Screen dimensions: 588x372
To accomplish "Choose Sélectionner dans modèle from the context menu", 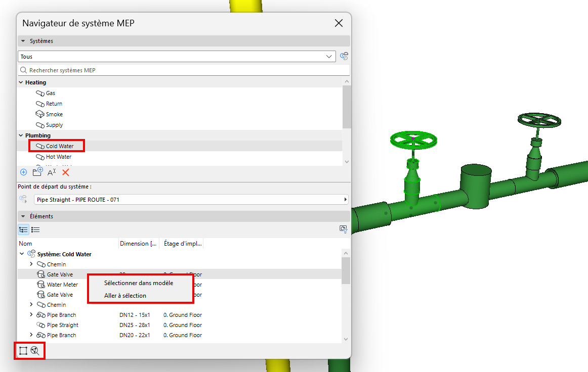I will (x=139, y=283).
